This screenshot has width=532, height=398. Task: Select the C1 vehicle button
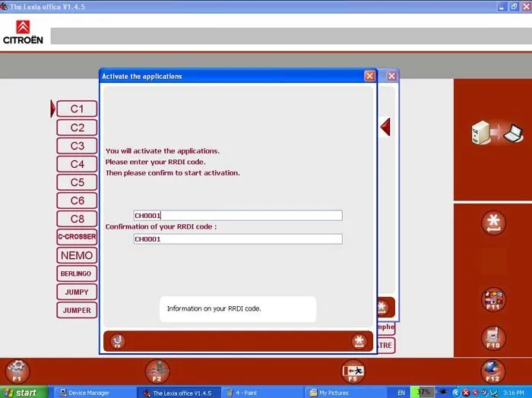pyautogui.click(x=77, y=109)
